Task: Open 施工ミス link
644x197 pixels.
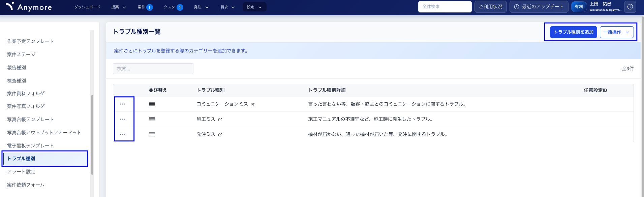Action: [x=206, y=119]
